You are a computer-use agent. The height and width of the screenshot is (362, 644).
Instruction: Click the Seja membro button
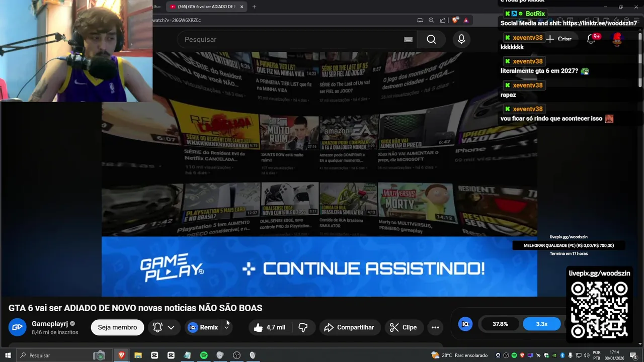pyautogui.click(x=117, y=327)
